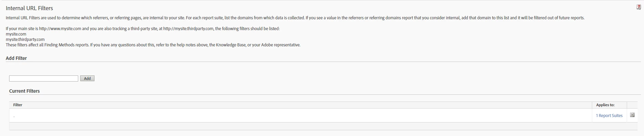This screenshot has height=136, width=644.
Task: Click the 'http://www.mysite.com' text in the description
Action: click(60, 29)
